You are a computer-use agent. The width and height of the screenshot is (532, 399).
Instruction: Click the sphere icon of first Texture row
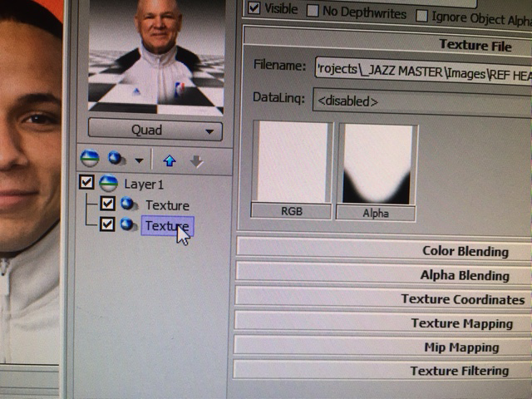click(x=129, y=204)
